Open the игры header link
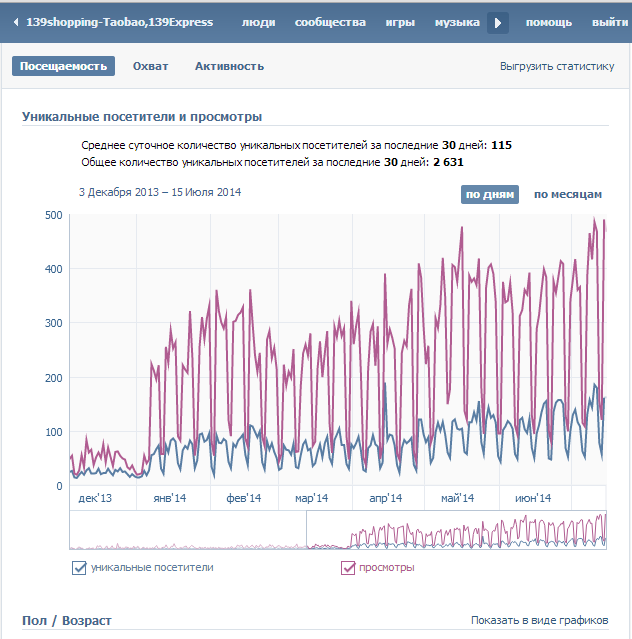632x639 pixels. tap(400, 22)
